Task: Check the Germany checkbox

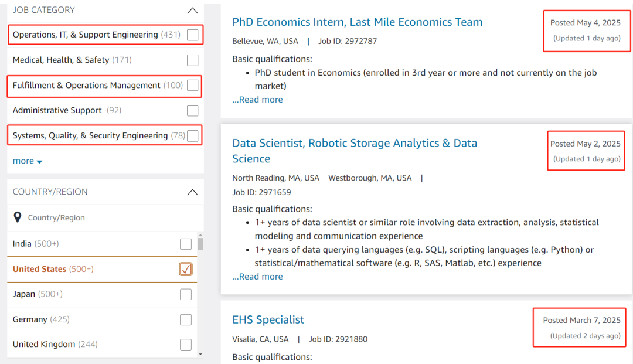Action: [x=186, y=319]
